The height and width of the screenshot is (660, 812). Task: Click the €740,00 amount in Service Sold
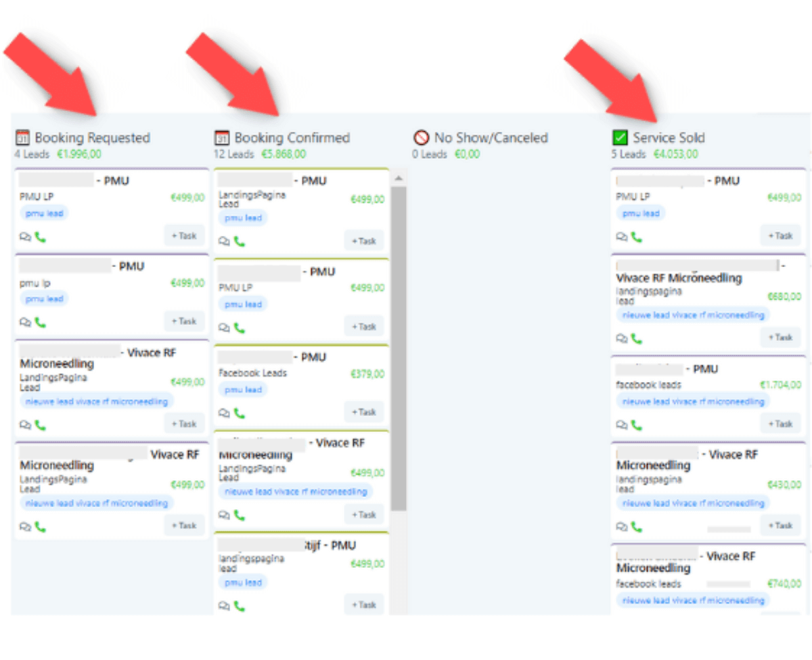[x=784, y=584]
